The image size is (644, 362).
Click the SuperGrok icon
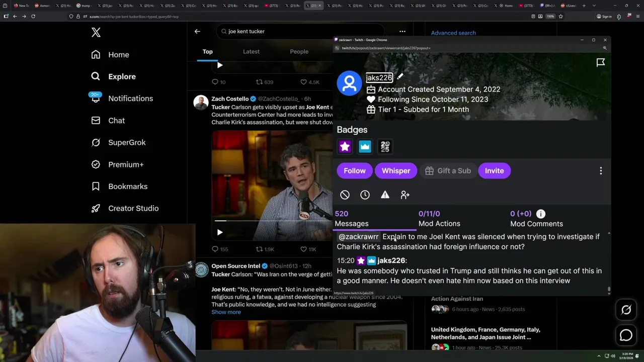(96, 142)
